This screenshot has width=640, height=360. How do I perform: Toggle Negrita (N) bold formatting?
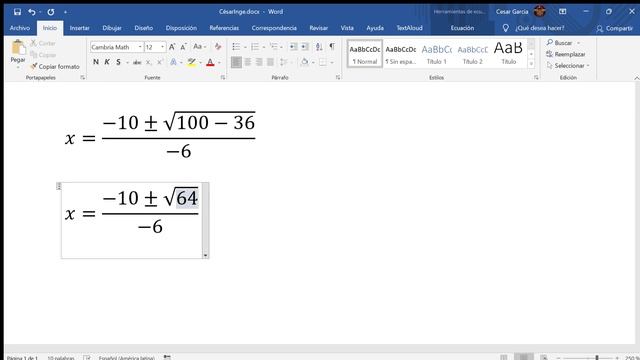pos(96,62)
